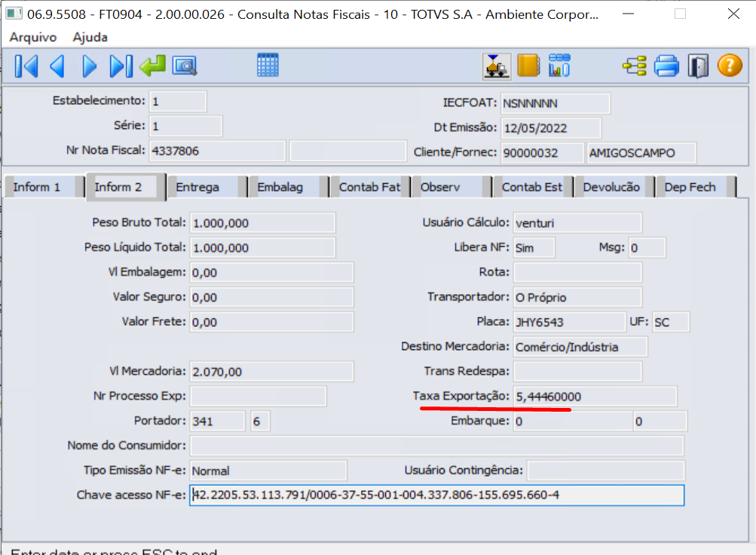Click the Trans Redespa field
Screen dimensions: 756x555
point(577,372)
